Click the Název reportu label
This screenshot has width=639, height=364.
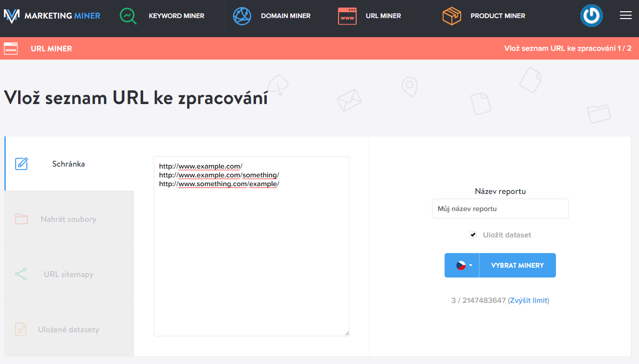pos(500,192)
